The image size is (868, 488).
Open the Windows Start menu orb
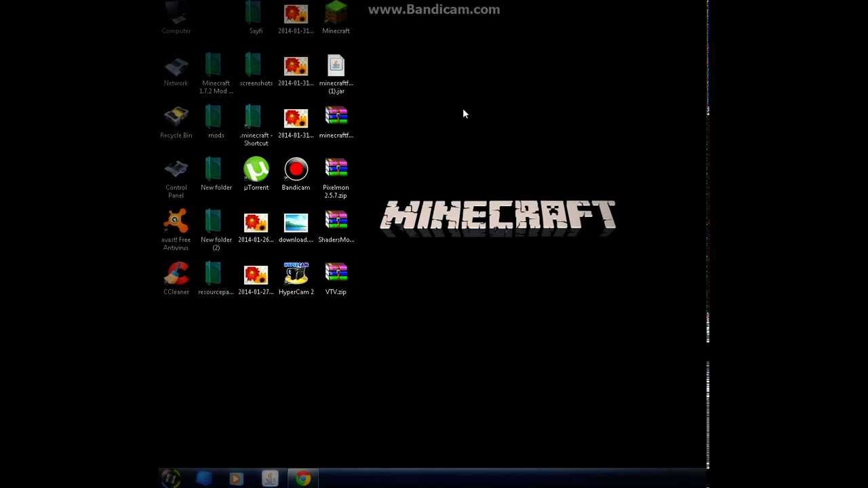[171, 479]
